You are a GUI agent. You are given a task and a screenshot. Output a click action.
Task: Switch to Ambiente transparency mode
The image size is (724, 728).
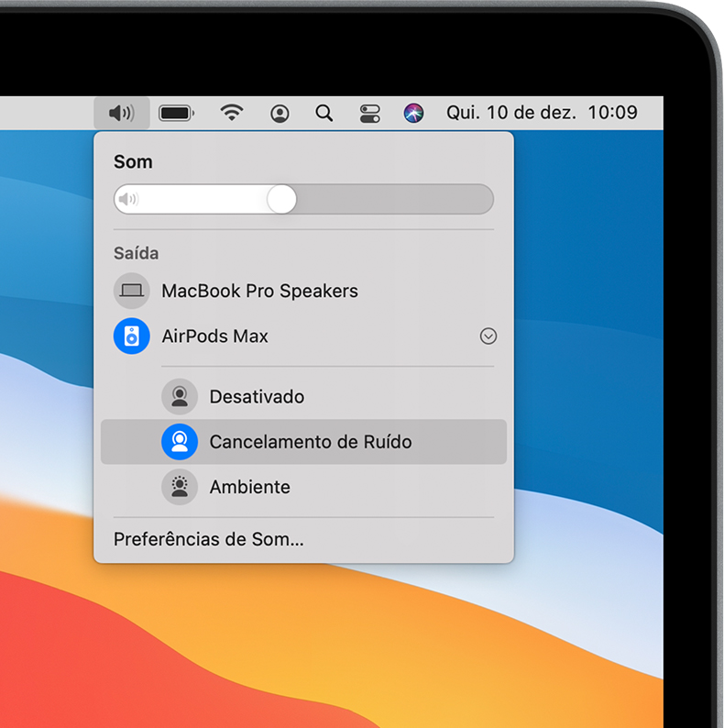click(x=249, y=487)
